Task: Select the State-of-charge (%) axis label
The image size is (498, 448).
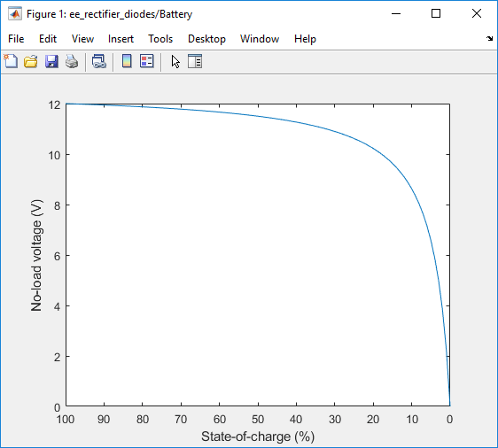Action: pyautogui.click(x=258, y=436)
